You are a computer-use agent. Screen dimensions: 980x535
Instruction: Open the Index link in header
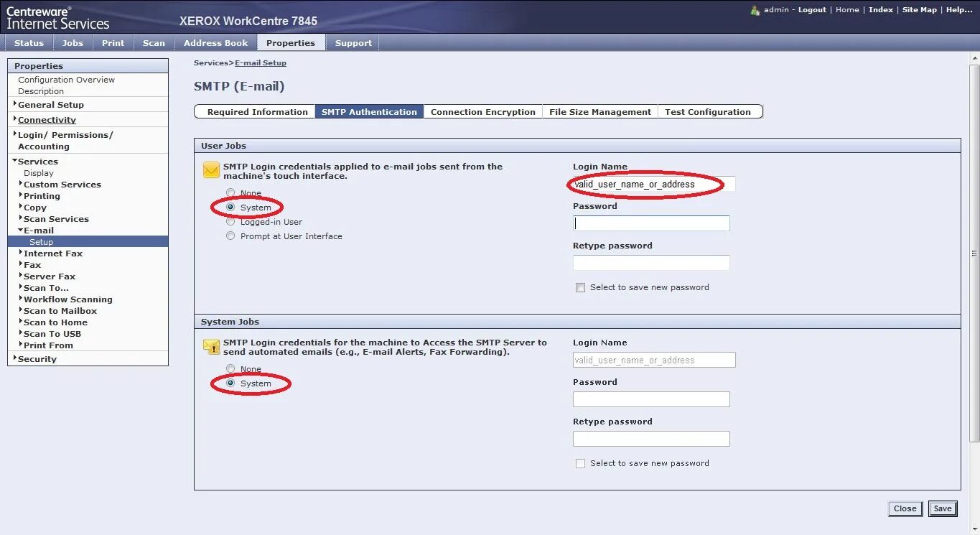[881, 10]
